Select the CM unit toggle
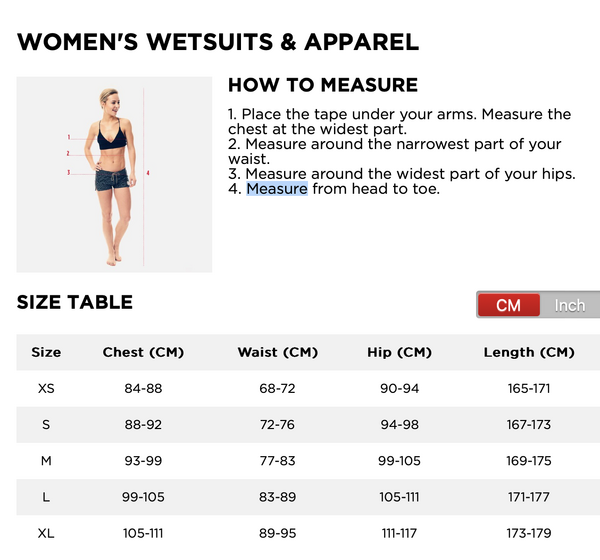This screenshot has height=560, width=600. point(508,305)
